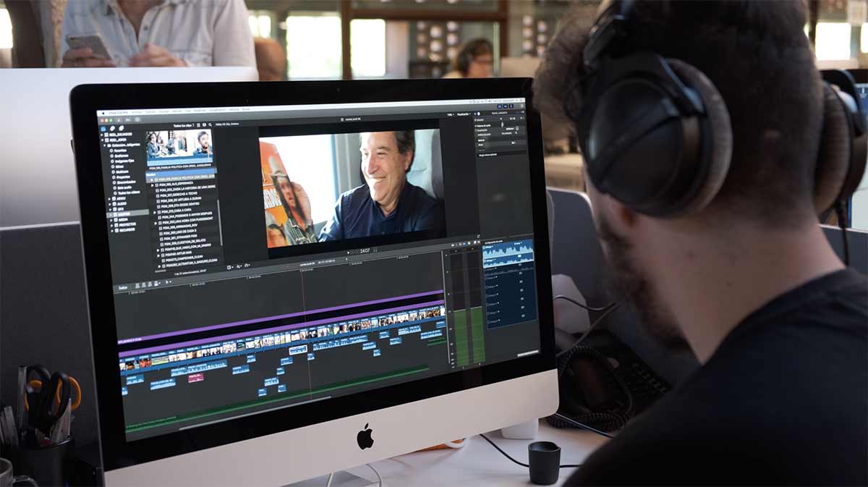Click the viewer fullscreen icon
Screen dimensions: 868x487
(x=478, y=236)
